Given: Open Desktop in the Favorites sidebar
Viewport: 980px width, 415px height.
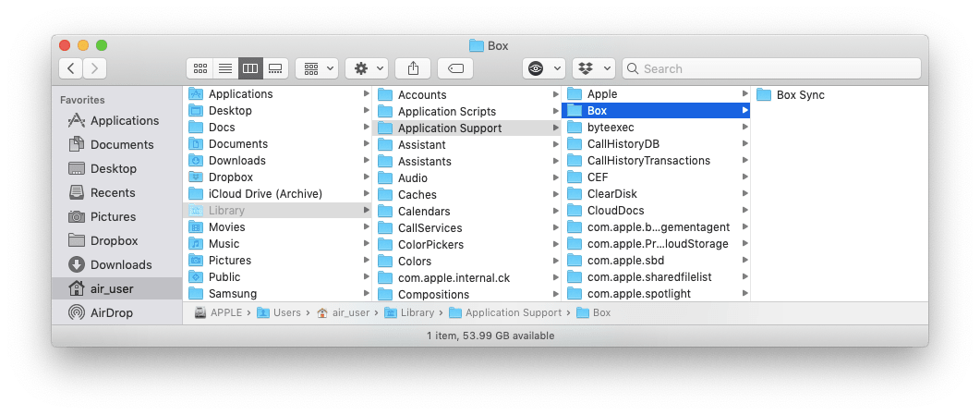Looking at the screenshot, I should coord(117,169).
